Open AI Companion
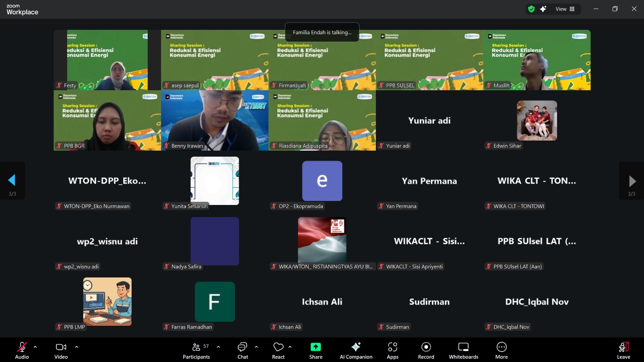 coord(356,350)
